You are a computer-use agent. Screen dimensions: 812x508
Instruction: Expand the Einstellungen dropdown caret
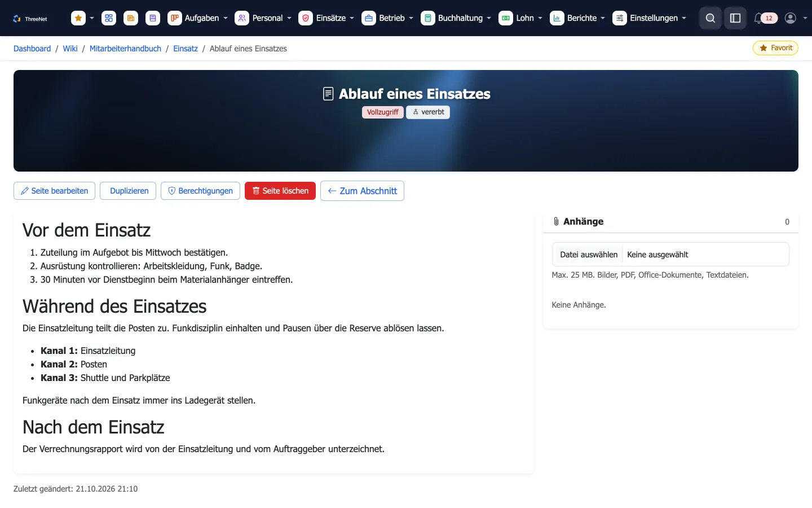tap(684, 18)
